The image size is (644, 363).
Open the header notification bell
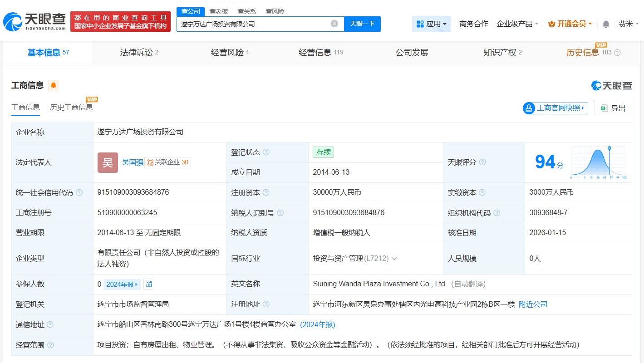point(606,24)
